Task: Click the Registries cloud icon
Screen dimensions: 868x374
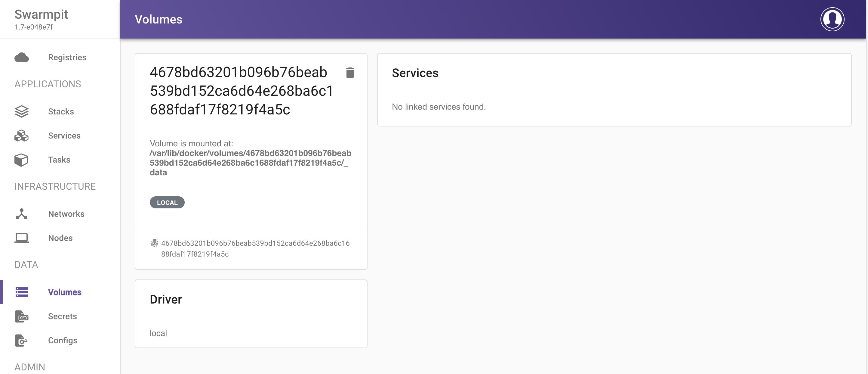Action: pyautogui.click(x=22, y=57)
